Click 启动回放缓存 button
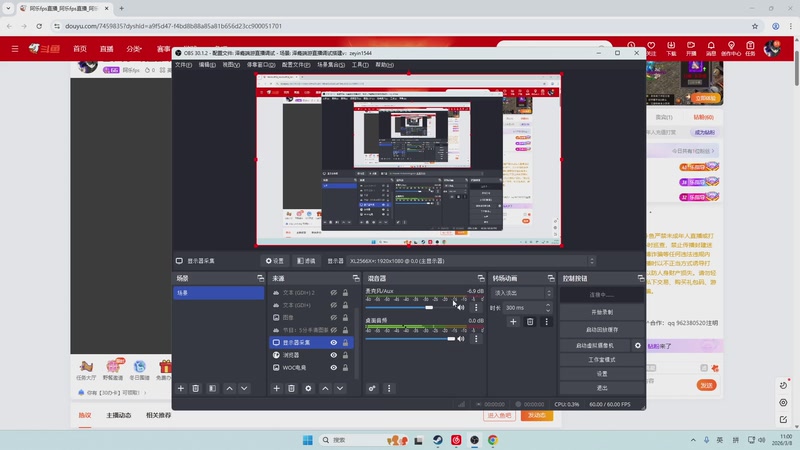The width and height of the screenshot is (800, 450). tap(602, 330)
